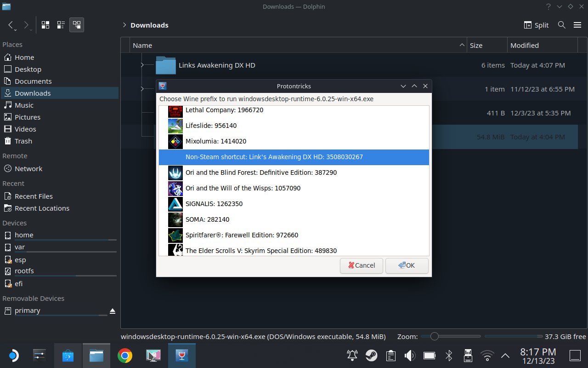Switch Dolphin to compact view mode
This screenshot has width=588, height=368.
tap(61, 25)
